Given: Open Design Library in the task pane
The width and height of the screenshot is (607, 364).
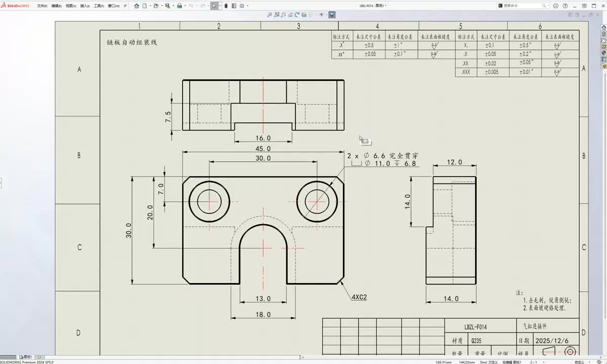Looking at the screenshot, I should (x=604, y=33).
